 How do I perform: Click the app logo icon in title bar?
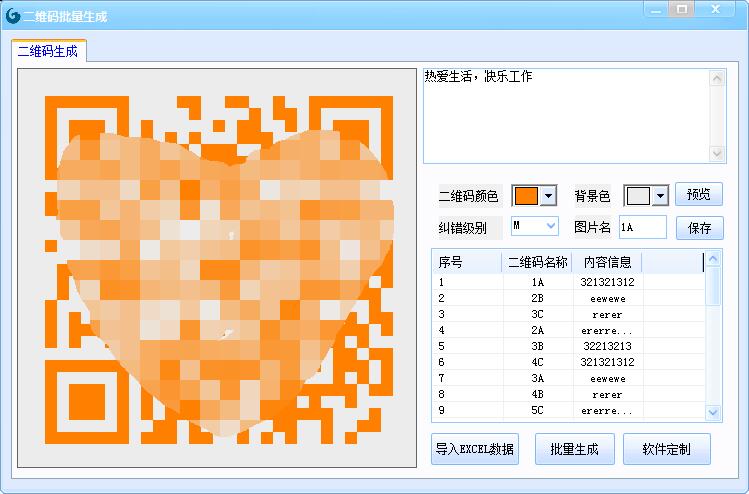13,16
